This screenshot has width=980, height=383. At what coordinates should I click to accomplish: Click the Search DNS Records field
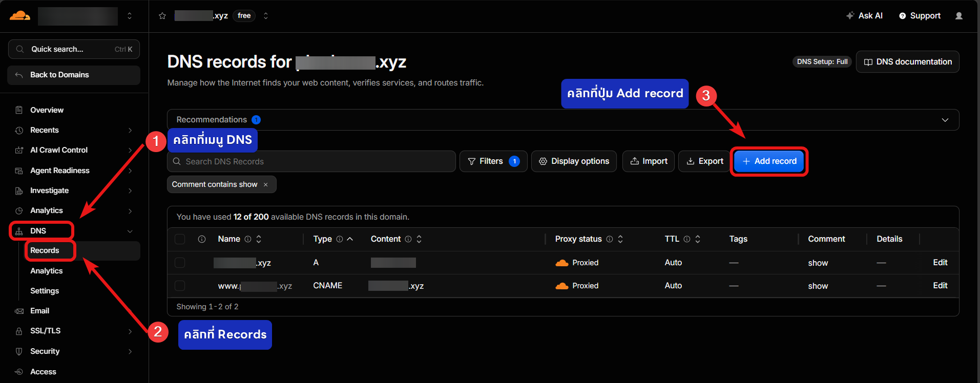[311, 161]
